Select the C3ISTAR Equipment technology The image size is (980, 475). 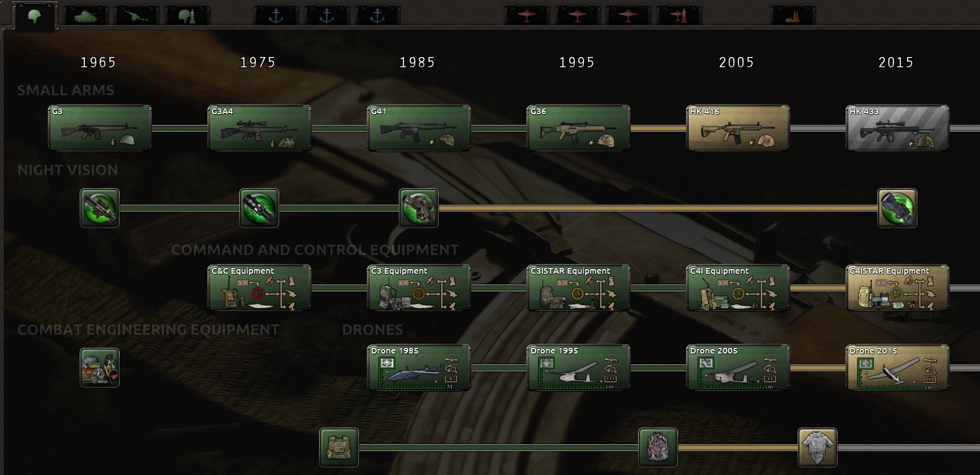(578, 288)
